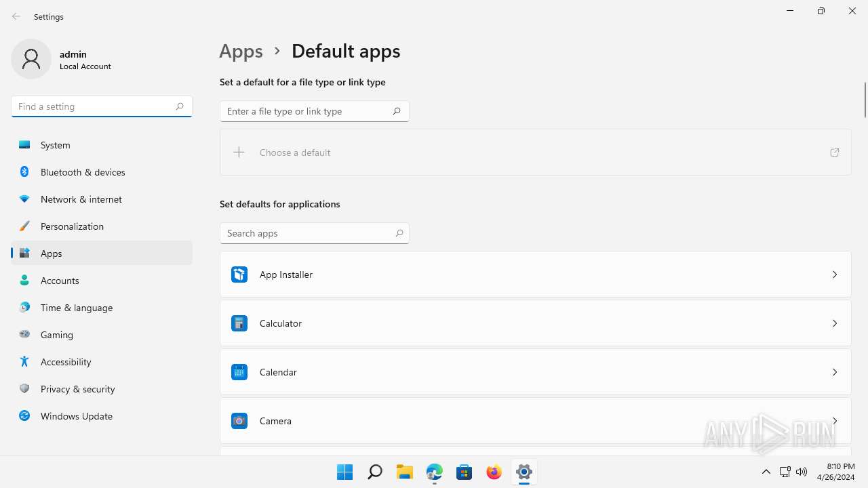Click the Calendar app icon
This screenshot has width=868, height=488.
tap(239, 372)
